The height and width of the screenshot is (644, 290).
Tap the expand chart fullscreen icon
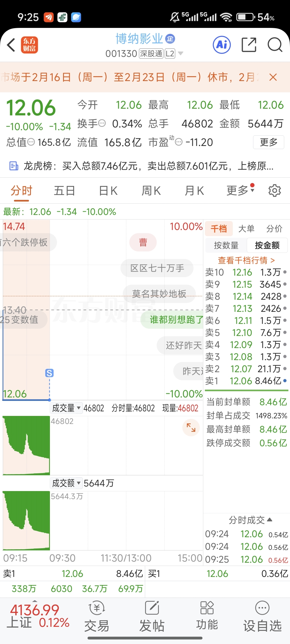pyautogui.click(x=191, y=427)
